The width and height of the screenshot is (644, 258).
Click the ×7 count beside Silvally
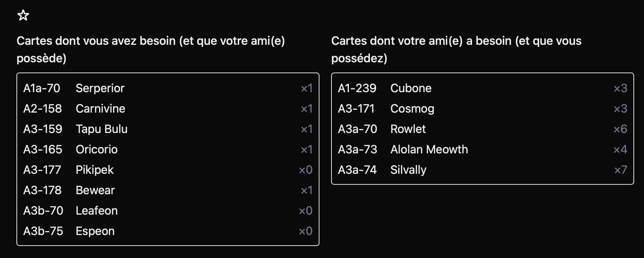click(620, 170)
